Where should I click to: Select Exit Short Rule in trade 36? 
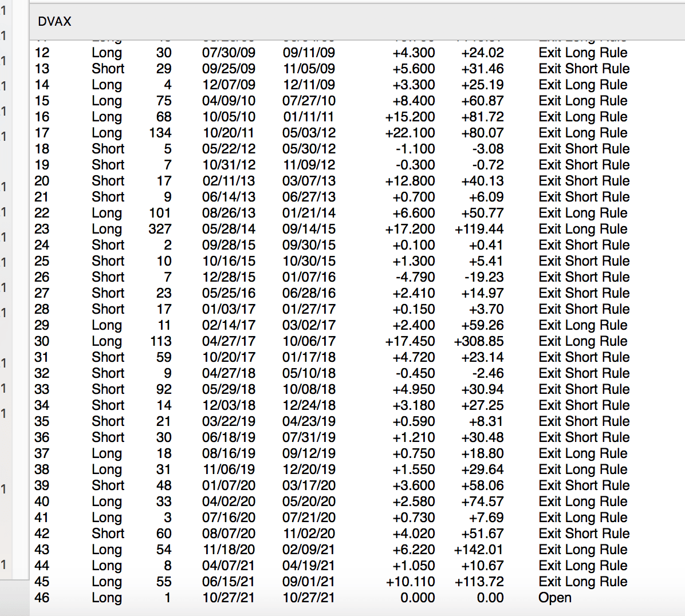584,437
